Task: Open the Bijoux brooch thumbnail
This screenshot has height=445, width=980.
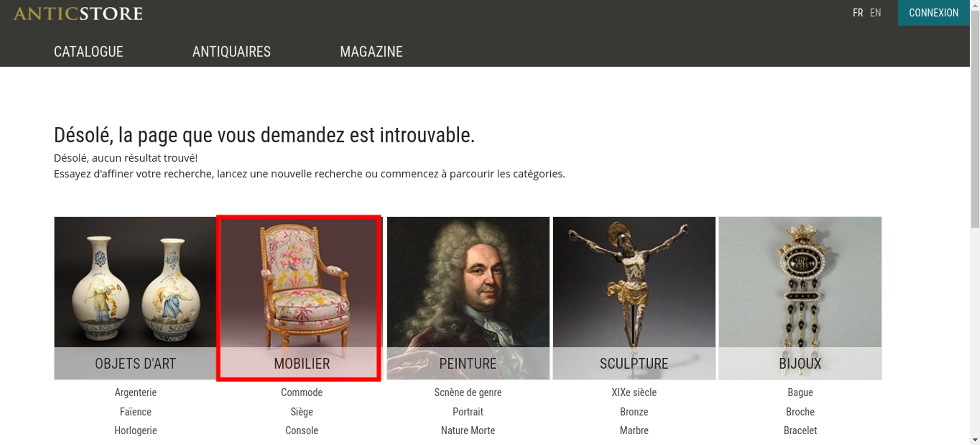Action: pyautogui.click(x=800, y=298)
